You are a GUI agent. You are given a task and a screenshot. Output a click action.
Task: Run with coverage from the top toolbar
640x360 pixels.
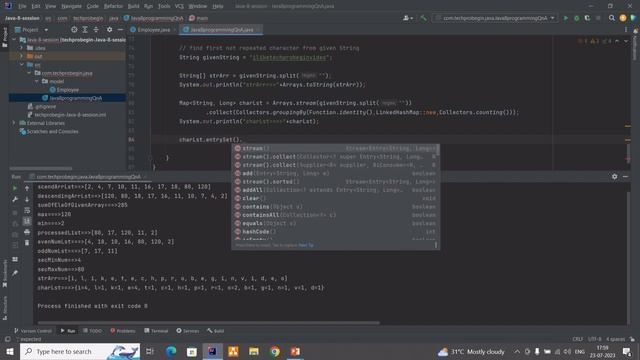click(587, 18)
